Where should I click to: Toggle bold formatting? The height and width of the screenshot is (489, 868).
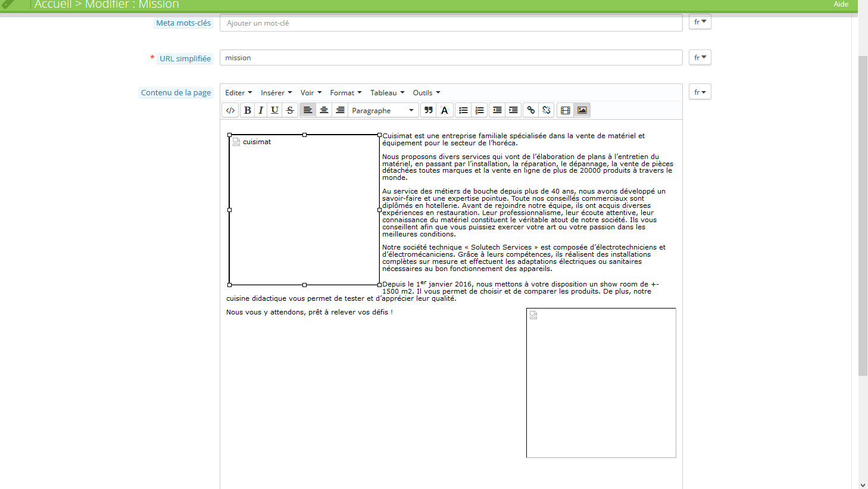point(248,110)
